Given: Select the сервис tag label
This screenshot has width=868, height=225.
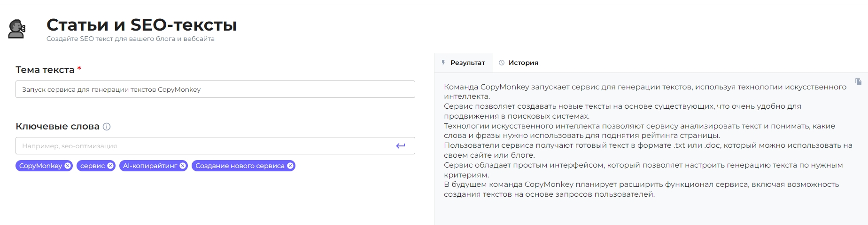Looking at the screenshot, I should pos(93,166).
